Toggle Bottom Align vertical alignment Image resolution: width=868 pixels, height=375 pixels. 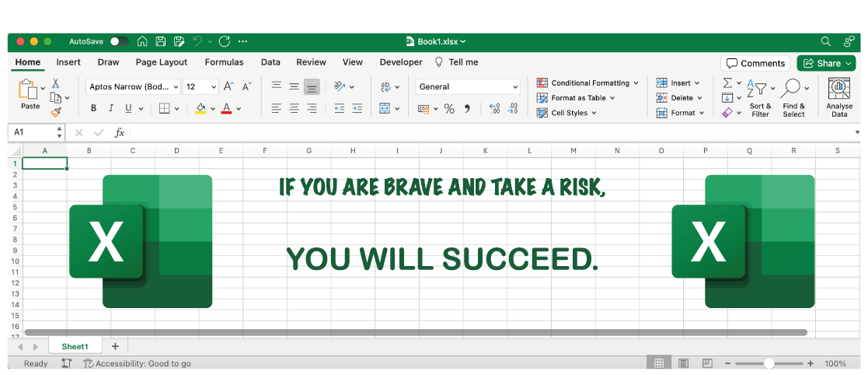[x=312, y=87]
